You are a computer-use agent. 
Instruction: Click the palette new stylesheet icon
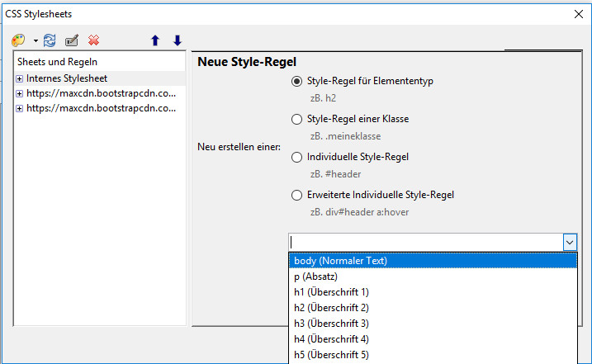pyautogui.click(x=18, y=40)
